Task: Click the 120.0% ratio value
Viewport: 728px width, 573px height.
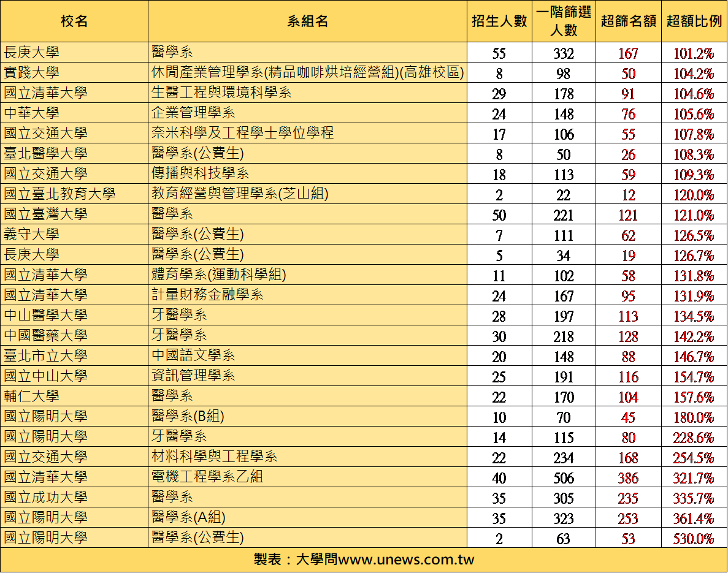Action: (694, 195)
